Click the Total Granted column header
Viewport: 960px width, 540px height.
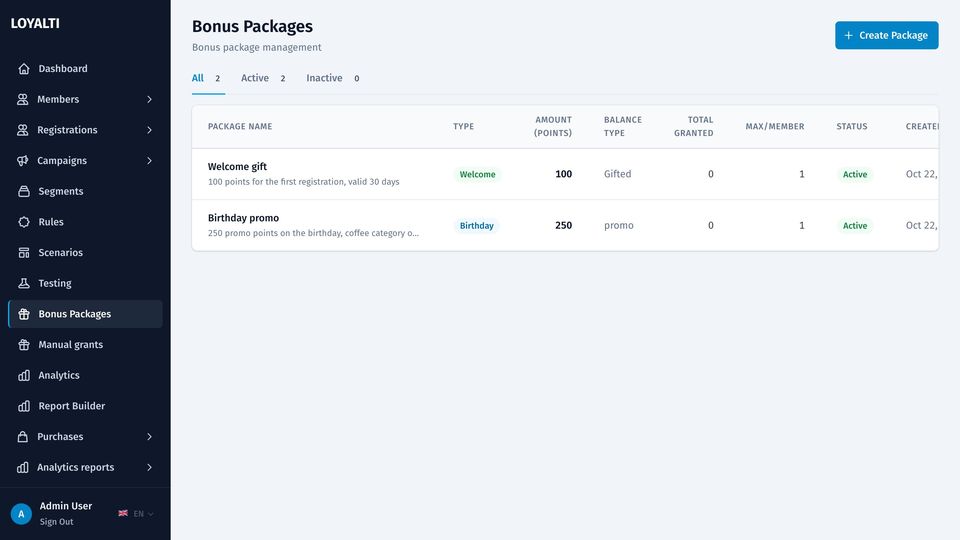694,127
